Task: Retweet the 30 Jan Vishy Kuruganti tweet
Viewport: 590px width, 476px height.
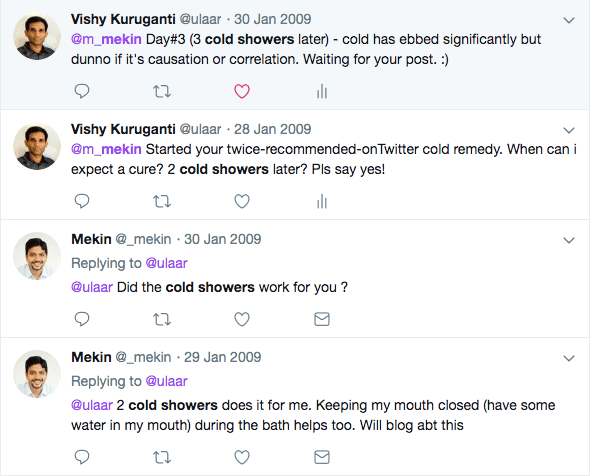Action: [x=162, y=91]
